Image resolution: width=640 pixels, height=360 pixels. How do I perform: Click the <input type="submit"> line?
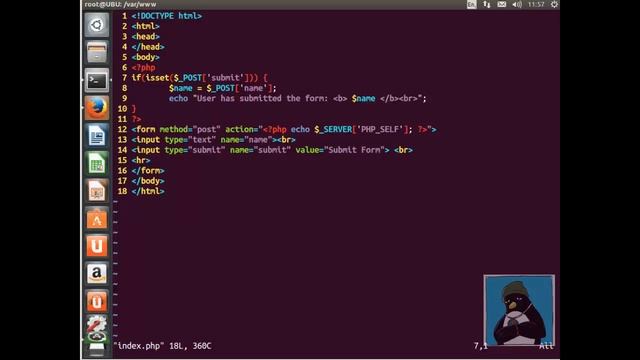(x=272, y=150)
